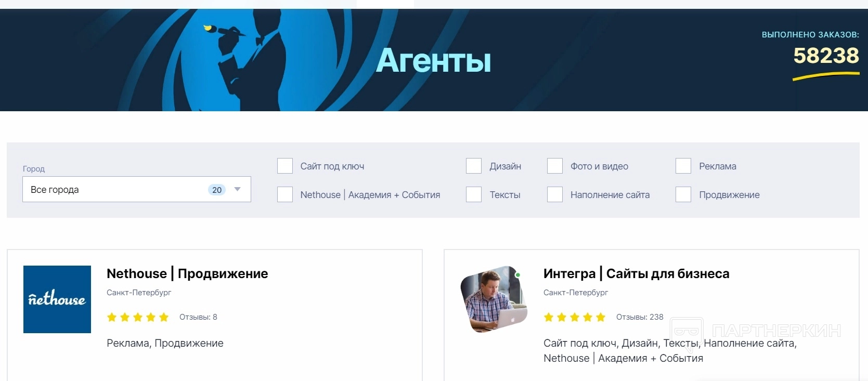Click the star rating of Nethouse | Продвижение
Image resolution: width=868 pixels, height=381 pixels.
tap(138, 317)
